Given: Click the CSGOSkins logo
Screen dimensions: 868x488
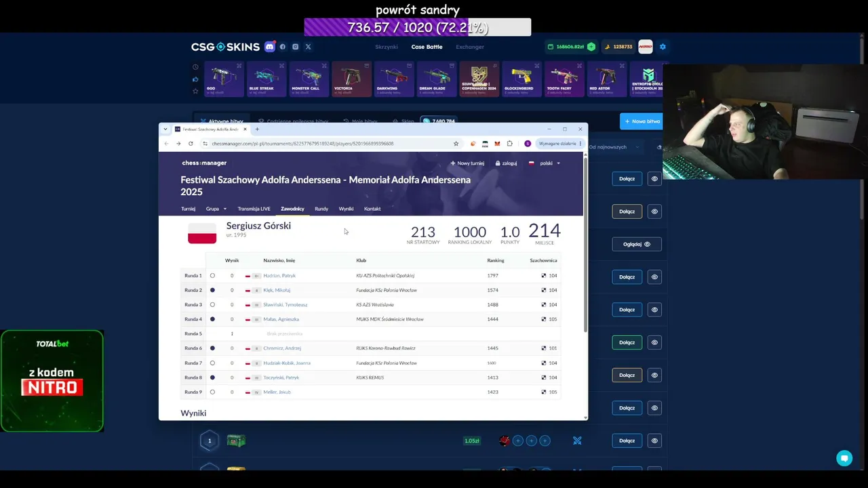Looking at the screenshot, I should click(x=225, y=47).
